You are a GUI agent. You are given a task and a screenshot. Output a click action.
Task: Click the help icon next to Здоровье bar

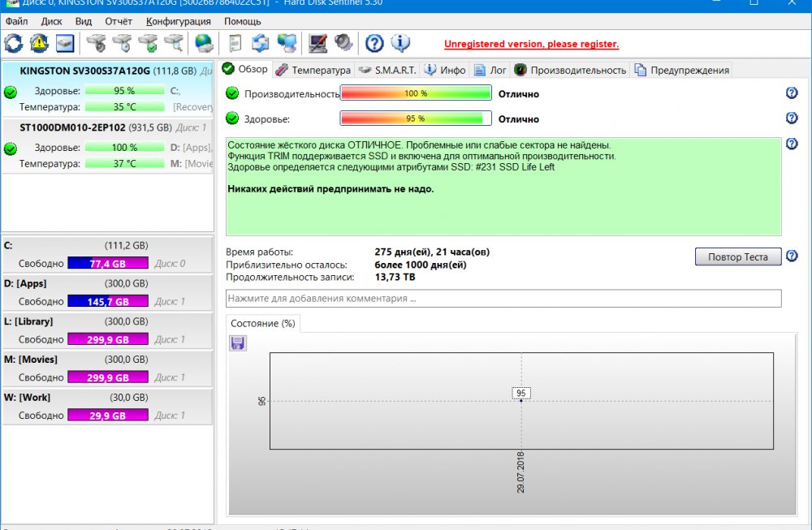pyautogui.click(x=792, y=118)
